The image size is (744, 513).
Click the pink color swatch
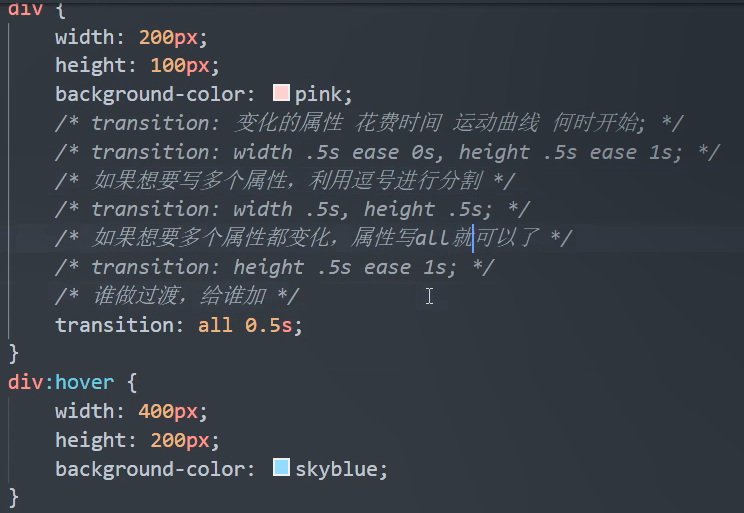pos(281,94)
